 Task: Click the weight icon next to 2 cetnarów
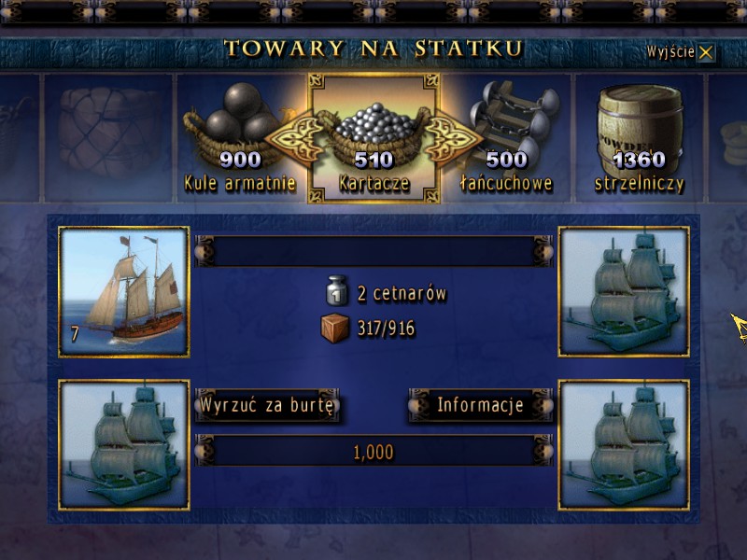click(337, 289)
